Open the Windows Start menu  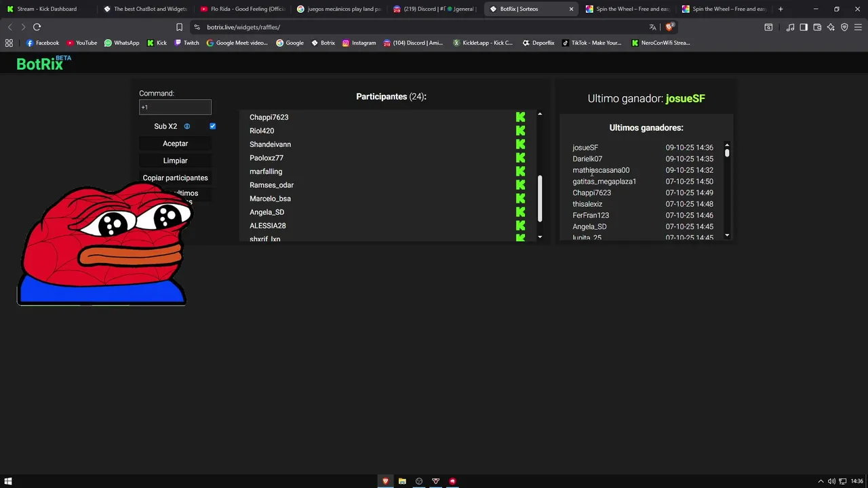(8, 481)
